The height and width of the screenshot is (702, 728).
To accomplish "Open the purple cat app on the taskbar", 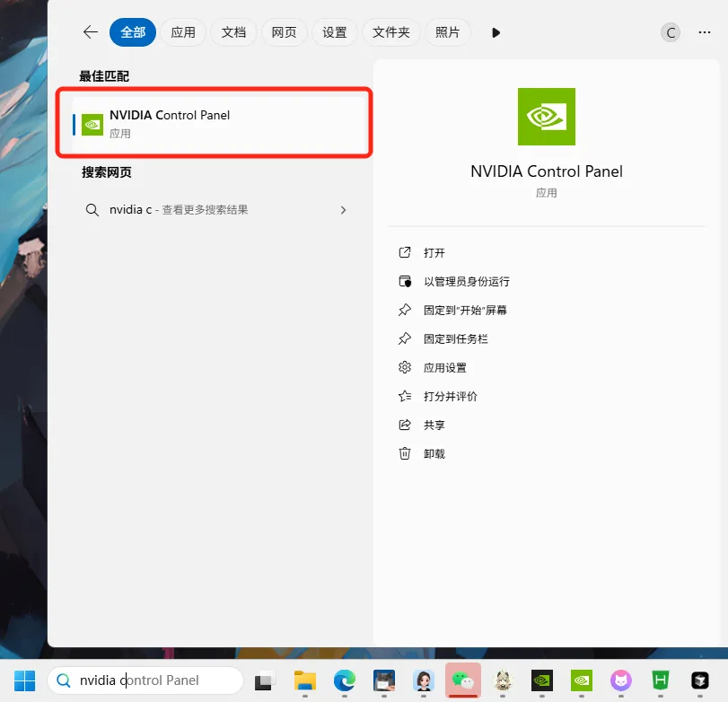I will point(621,680).
